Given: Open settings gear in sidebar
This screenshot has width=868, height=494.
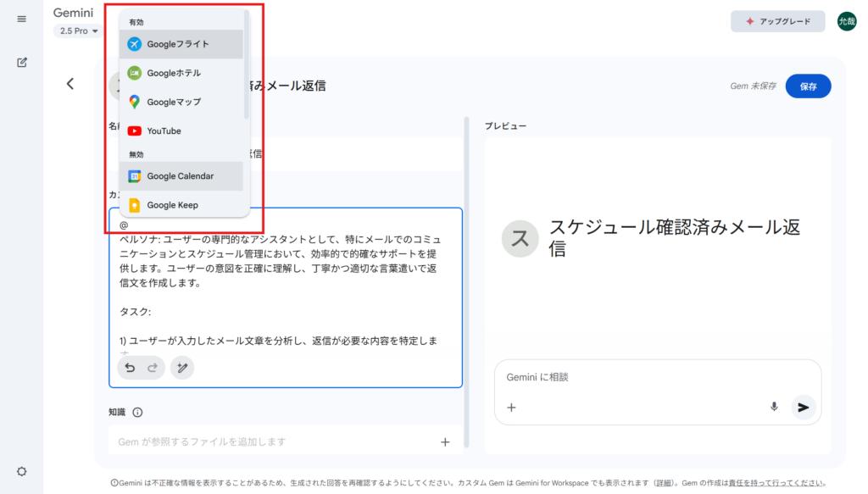Looking at the screenshot, I should click(21, 471).
